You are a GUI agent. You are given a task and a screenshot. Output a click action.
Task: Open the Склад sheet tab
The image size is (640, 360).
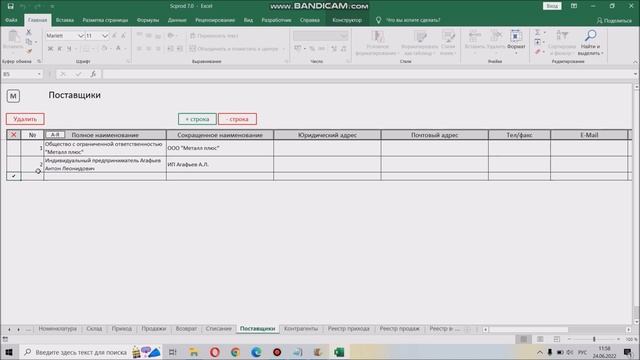94,329
